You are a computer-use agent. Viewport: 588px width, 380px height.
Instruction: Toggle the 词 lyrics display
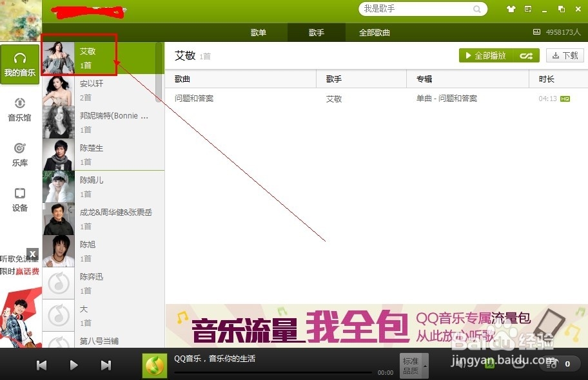pos(489,365)
